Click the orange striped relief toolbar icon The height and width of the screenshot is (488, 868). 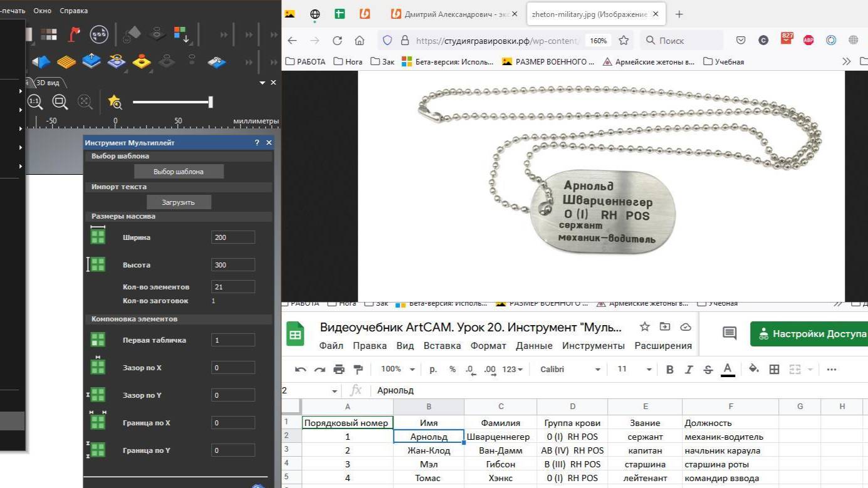pyautogui.click(x=66, y=62)
